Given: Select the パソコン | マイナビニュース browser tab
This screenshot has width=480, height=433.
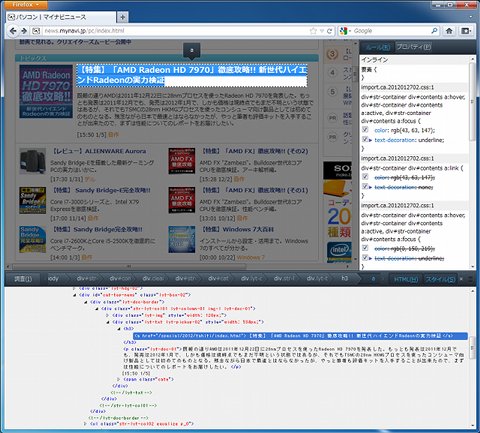Looking at the screenshot, I should click(x=61, y=17).
